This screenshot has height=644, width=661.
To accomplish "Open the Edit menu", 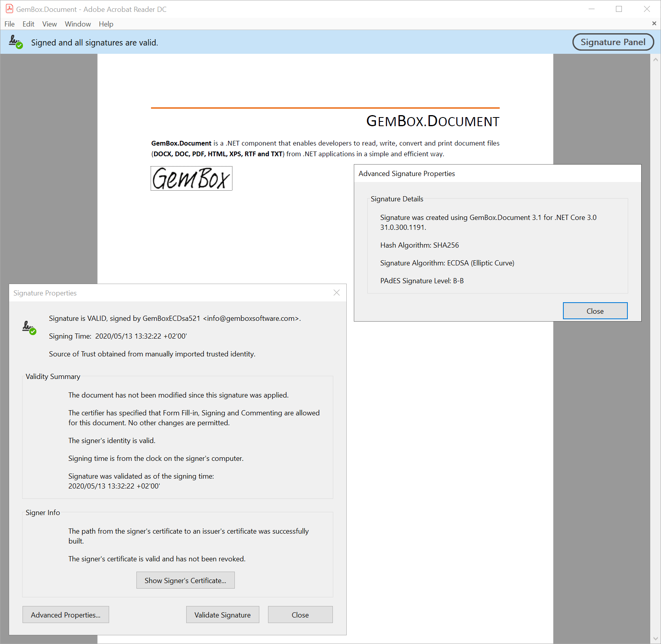I will tap(28, 24).
